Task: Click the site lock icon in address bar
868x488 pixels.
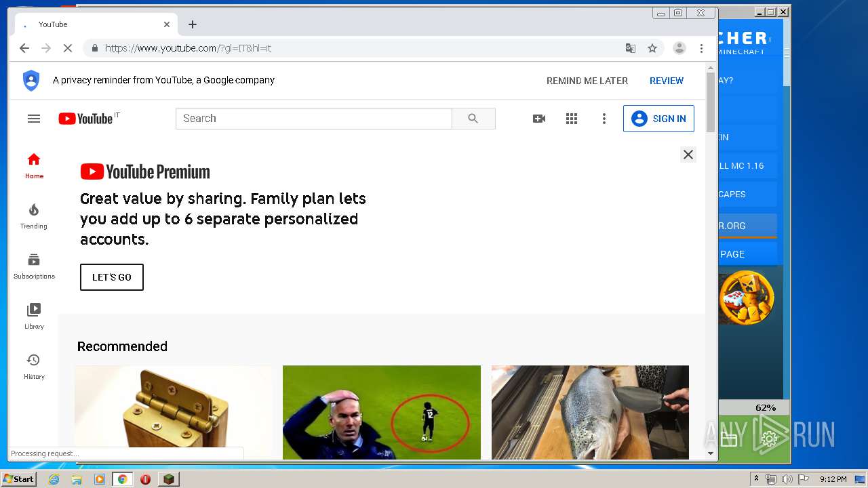Action: click(x=94, y=48)
